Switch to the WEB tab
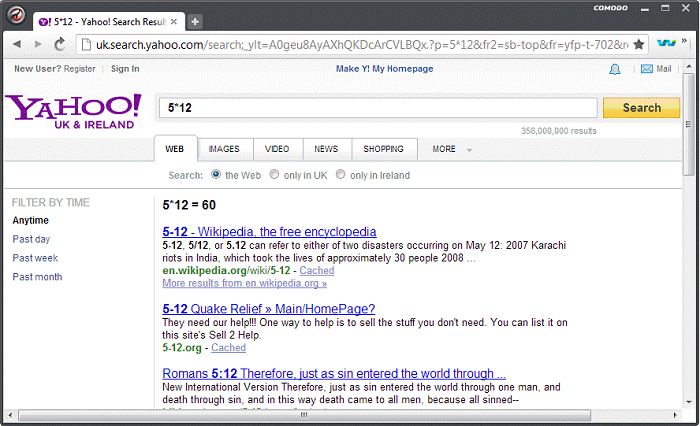Image resolution: width=700 pixels, height=426 pixels. 175,149
